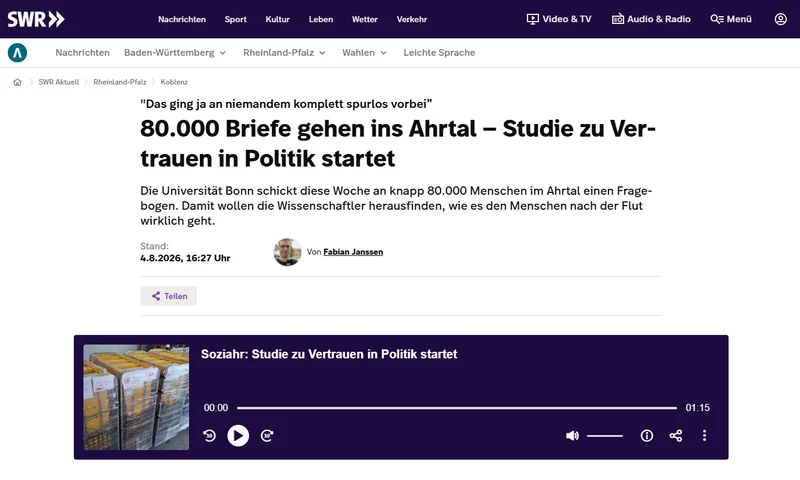The width and height of the screenshot is (800, 480).
Task: Click the date '4.8.2026, 16:27 Uhr'
Action: pos(185,258)
